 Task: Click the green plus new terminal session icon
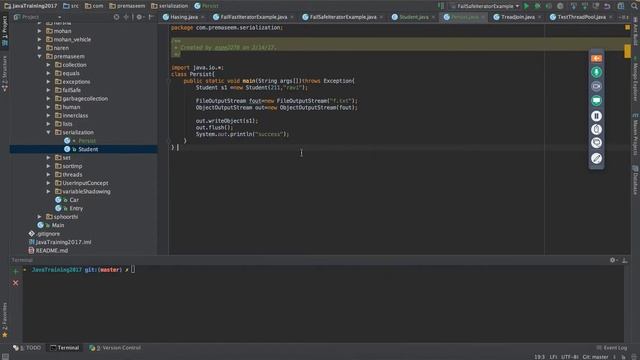[x=16, y=271]
